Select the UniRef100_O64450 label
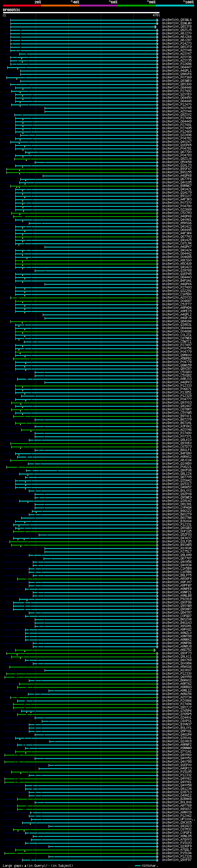Screen dimensions: 197x868 pyautogui.click(x=177, y=98)
